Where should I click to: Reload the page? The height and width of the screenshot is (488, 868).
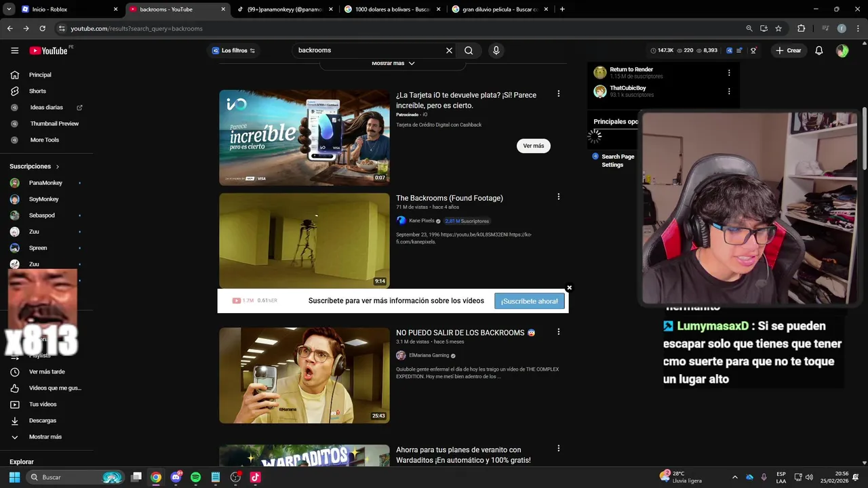click(x=42, y=28)
